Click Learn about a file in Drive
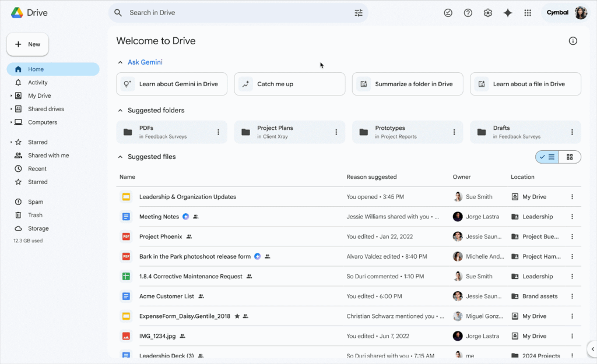The width and height of the screenshot is (597, 364). pos(525,84)
